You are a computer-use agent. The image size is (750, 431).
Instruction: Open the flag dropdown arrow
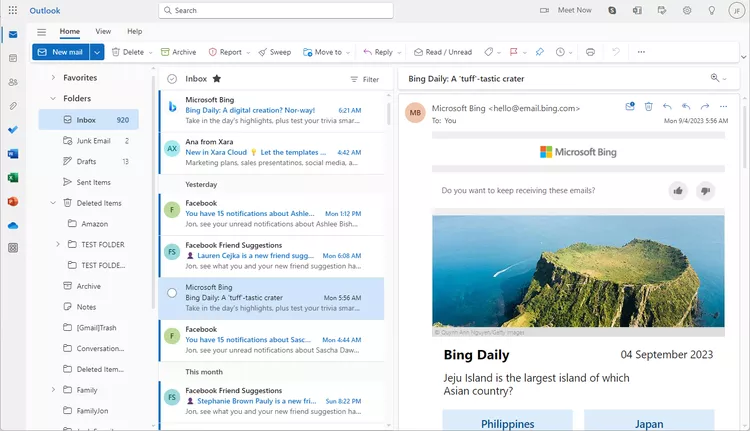click(525, 53)
